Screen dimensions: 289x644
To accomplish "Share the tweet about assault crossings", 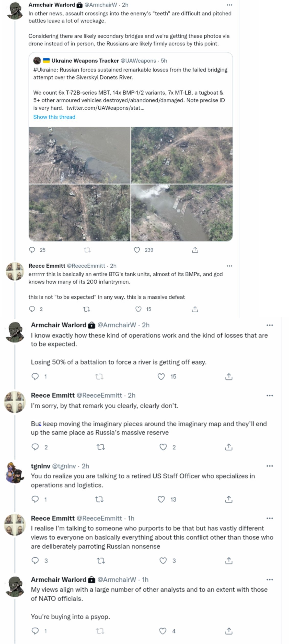I will point(195,250).
